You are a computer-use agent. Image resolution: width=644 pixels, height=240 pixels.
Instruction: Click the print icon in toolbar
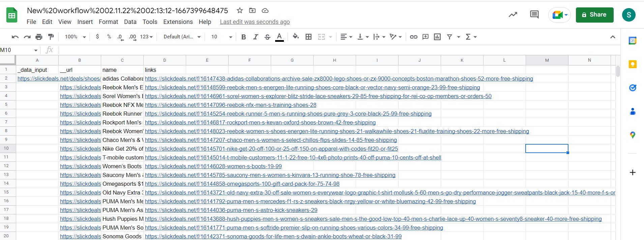tap(39, 37)
